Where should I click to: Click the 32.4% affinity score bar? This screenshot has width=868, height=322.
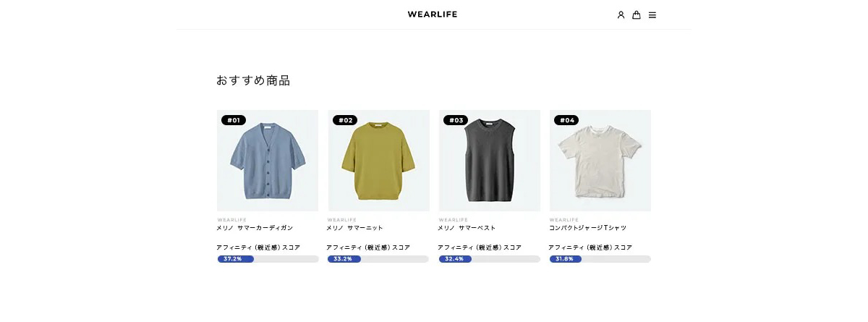(x=490, y=259)
